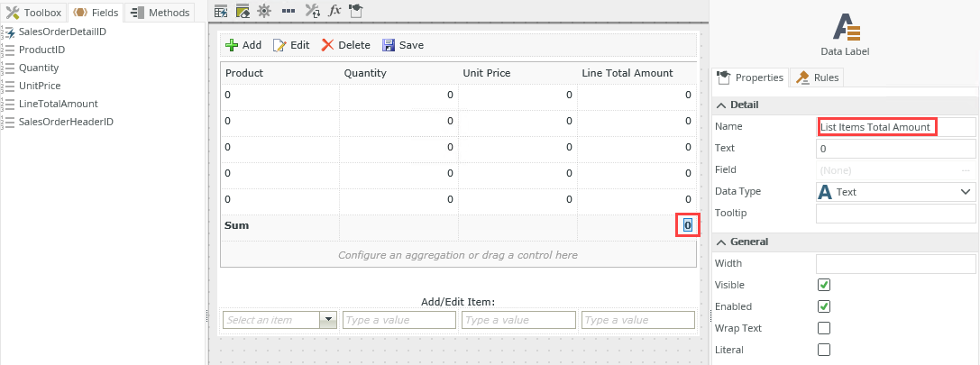The image size is (980, 365).
Task: Click the green Add plus icon
Action: tap(232, 45)
